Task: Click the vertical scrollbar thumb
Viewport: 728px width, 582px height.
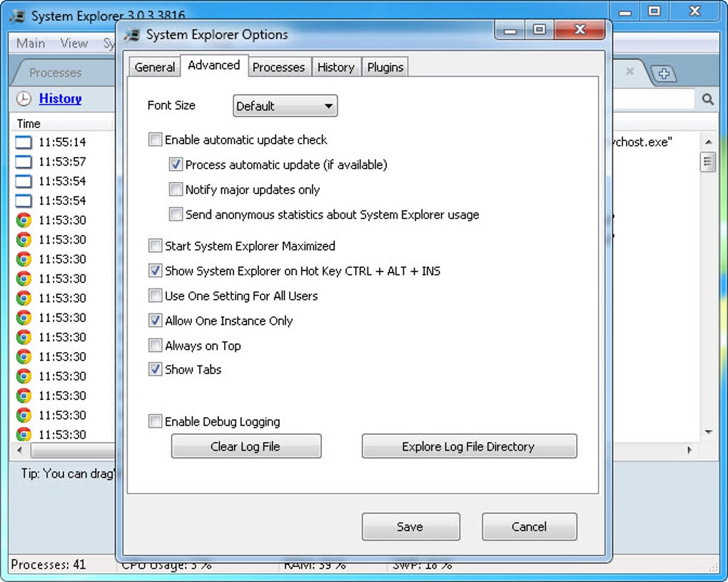Action: tap(708, 162)
